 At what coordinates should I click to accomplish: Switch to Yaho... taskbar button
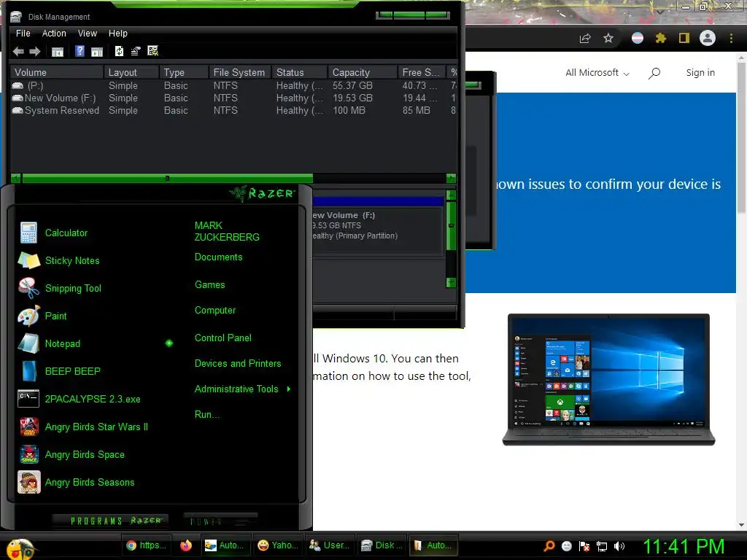coord(278,545)
